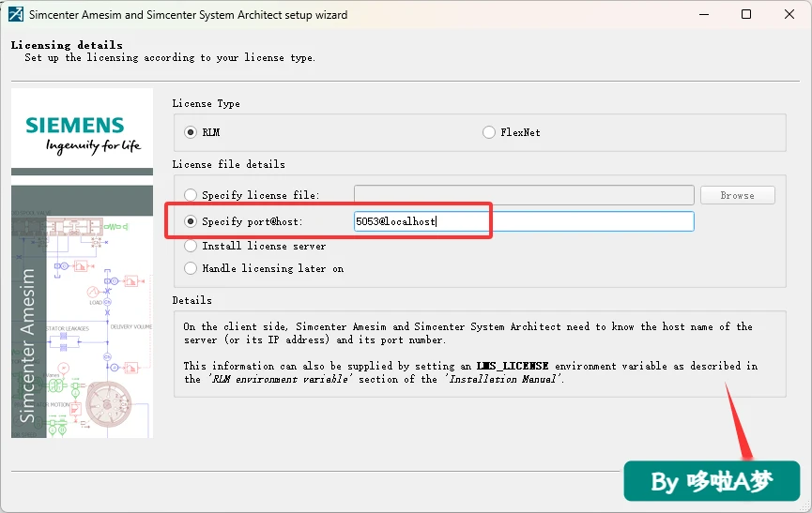Screen dimensions: 812x513
Task: Click the 'RLM environment variable' text
Action: coord(282,379)
